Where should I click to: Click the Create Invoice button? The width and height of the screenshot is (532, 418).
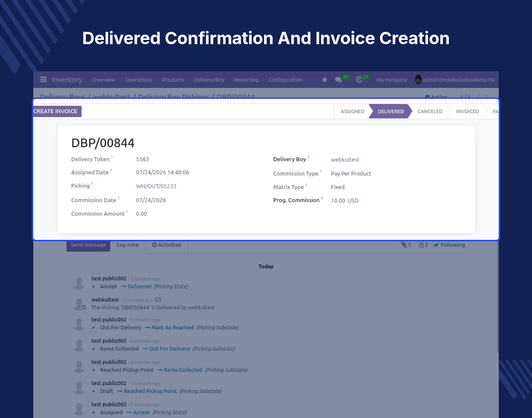pyautogui.click(x=57, y=111)
